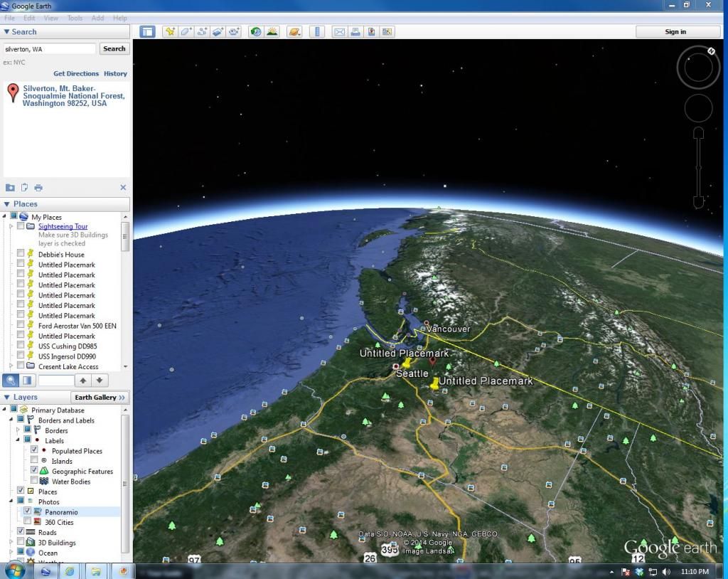View in Google Maps
The image size is (728, 579).
tap(387, 31)
